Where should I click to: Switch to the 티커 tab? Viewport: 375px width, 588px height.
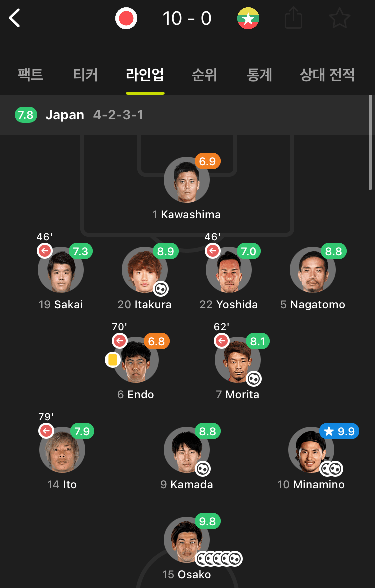point(85,75)
